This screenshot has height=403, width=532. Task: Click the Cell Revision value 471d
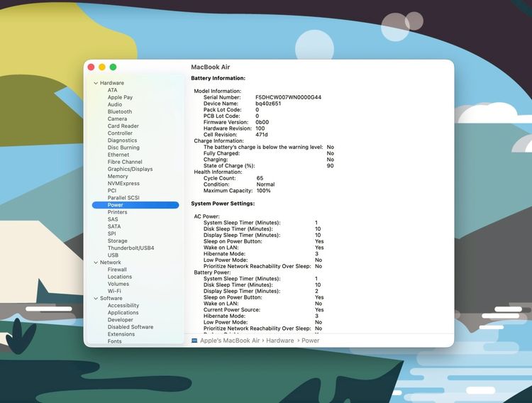pyautogui.click(x=262, y=135)
